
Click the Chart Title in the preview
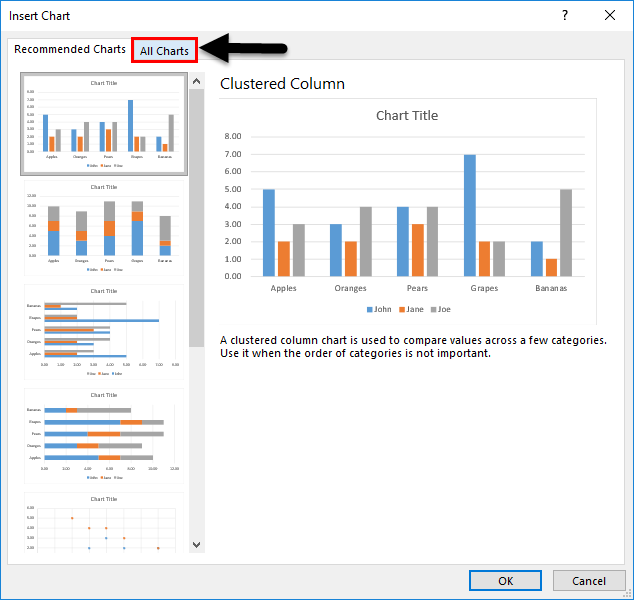click(407, 116)
